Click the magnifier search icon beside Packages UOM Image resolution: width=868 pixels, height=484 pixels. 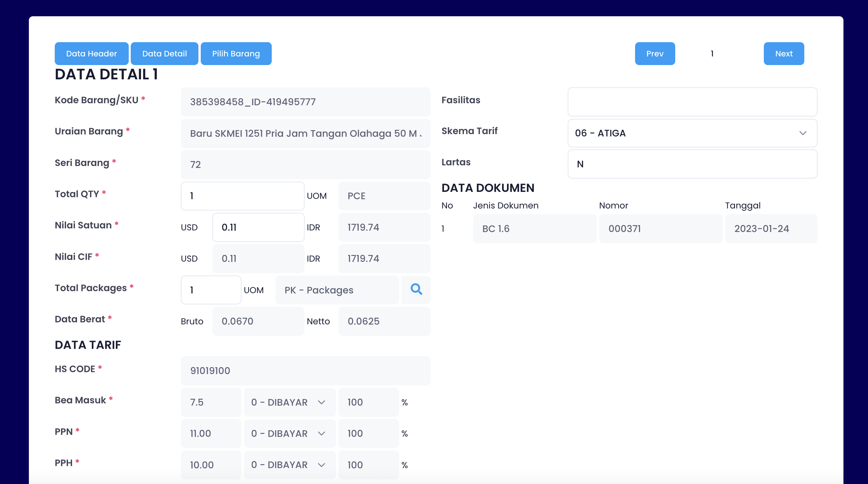pos(416,289)
